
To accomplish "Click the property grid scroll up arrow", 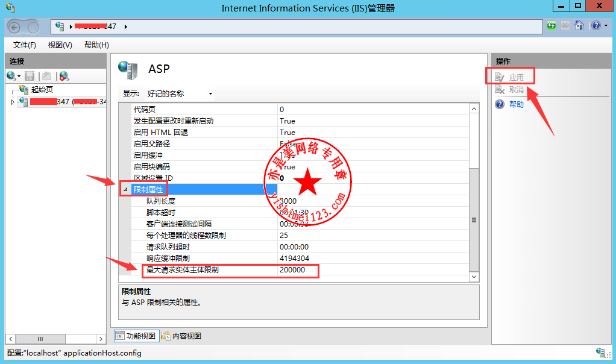I will click(474, 108).
